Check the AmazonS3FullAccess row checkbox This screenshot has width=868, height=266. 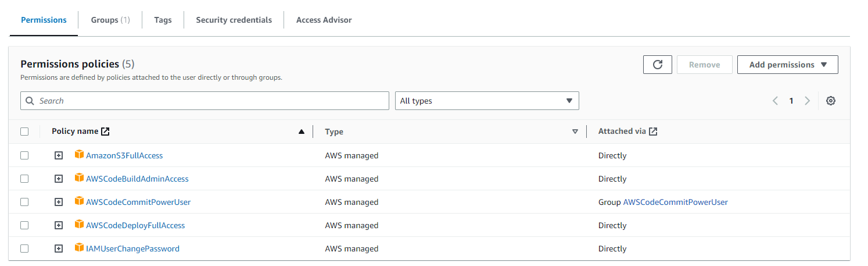[x=24, y=155]
